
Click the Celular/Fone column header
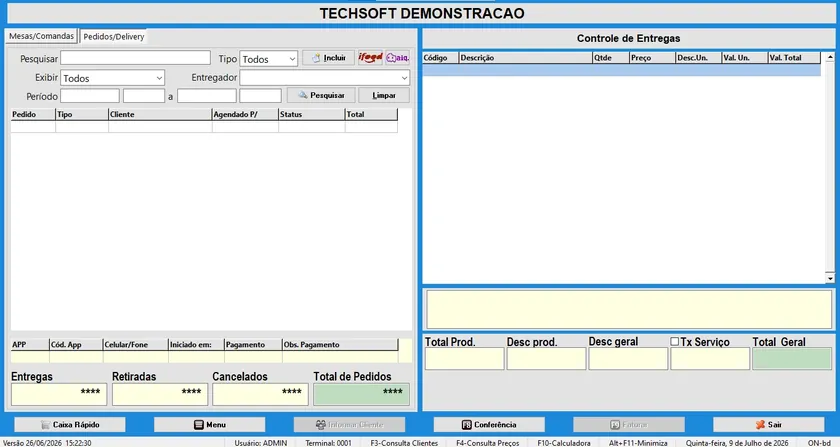pyautogui.click(x=136, y=345)
